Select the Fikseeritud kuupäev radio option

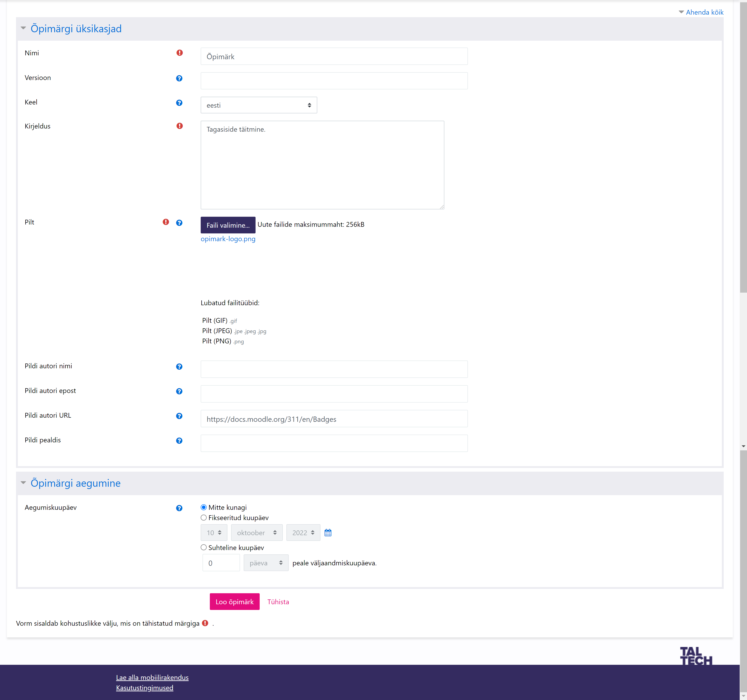(x=204, y=518)
